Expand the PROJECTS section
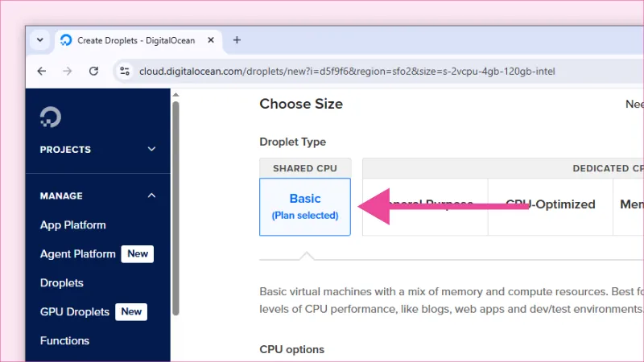 point(97,150)
